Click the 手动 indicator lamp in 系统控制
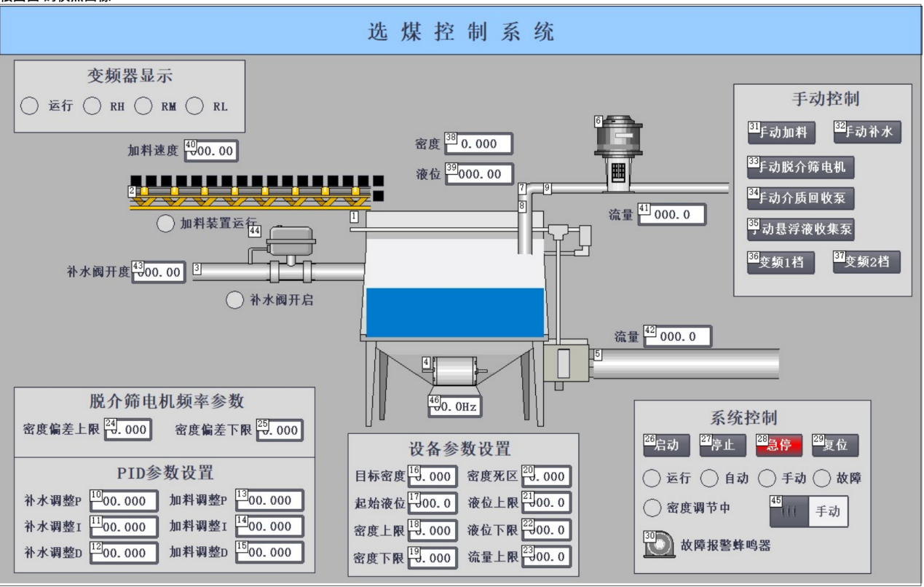924x587 pixels. pyautogui.click(x=767, y=478)
